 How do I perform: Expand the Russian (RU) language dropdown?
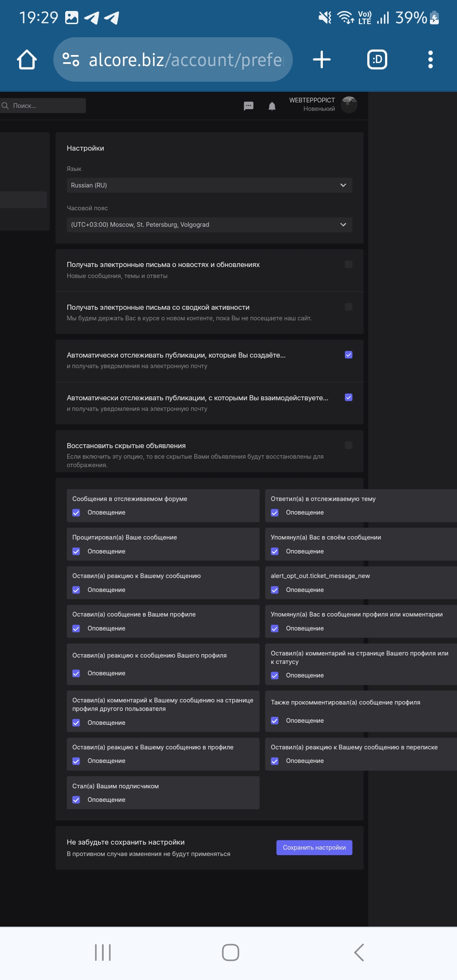(209, 185)
